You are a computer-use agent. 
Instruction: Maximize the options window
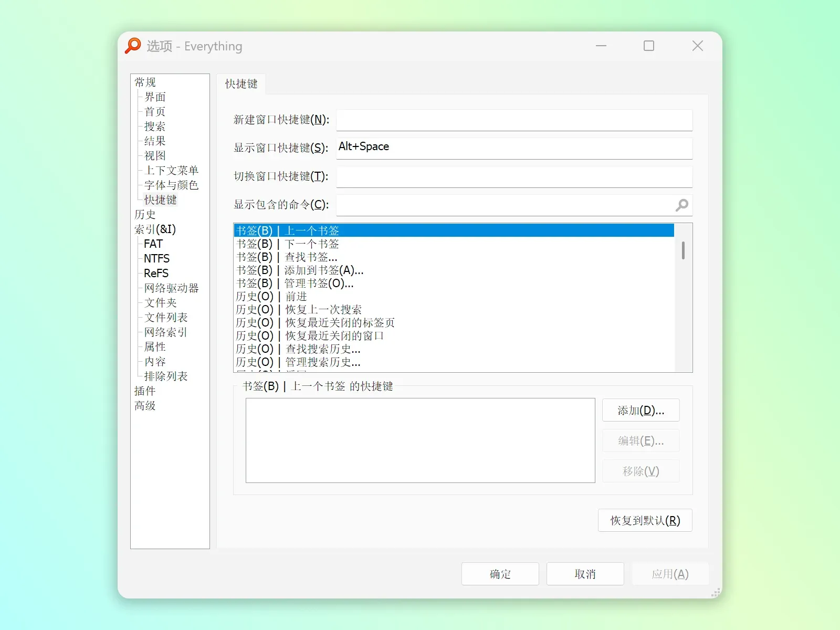pyautogui.click(x=649, y=46)
